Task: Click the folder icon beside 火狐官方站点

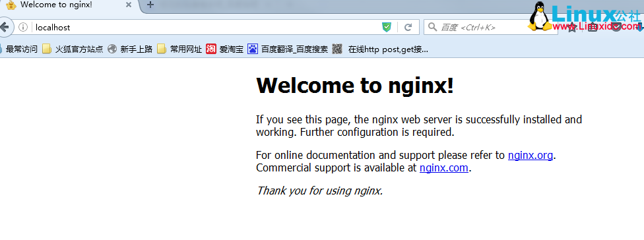Action: pos(47,49)
